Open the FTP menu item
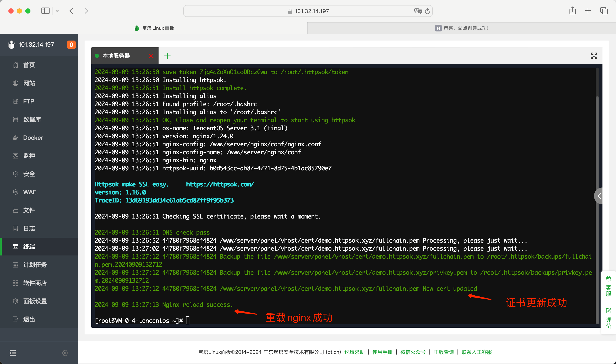616x364 pixels. point(39,101)
